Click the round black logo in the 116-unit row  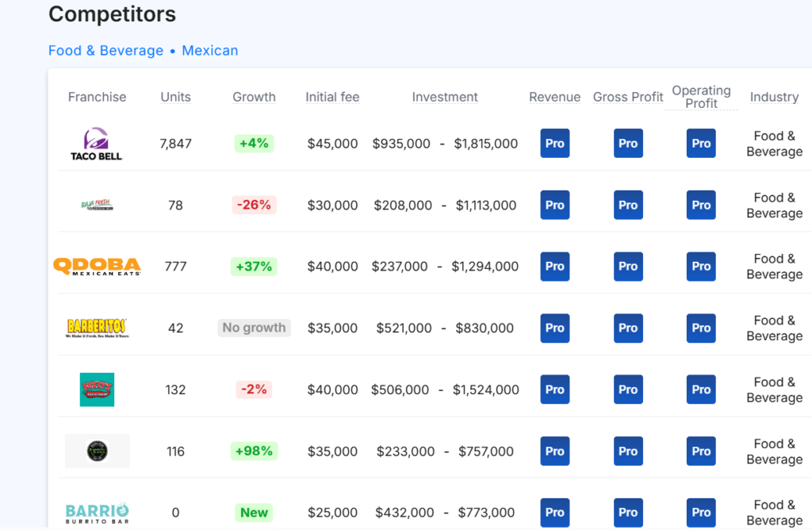tap(98, 451)
